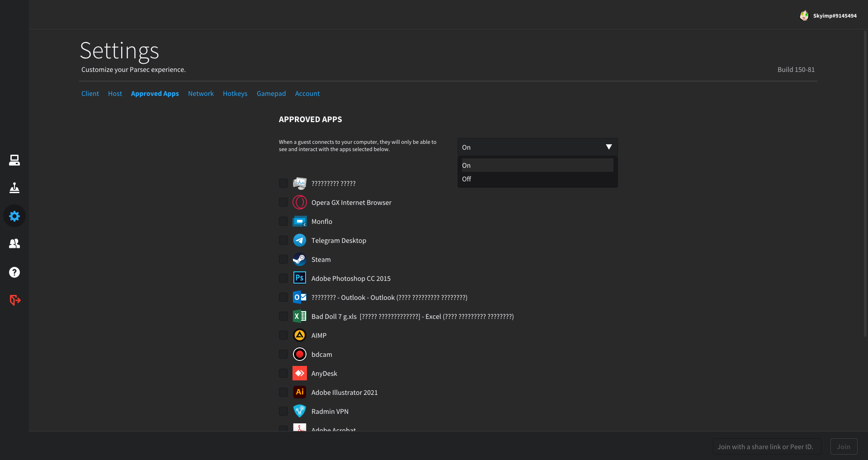Click the Steam app icon
Viewport: 868px width, 460px height.
point(300,259)
